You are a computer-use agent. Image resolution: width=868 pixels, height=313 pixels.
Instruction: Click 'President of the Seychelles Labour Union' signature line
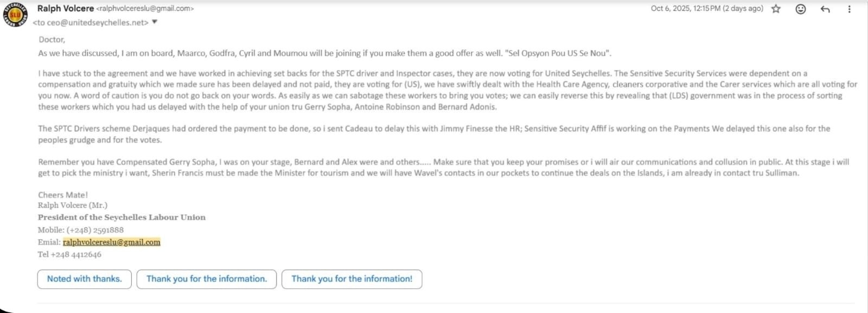click(x=122, y=217)
